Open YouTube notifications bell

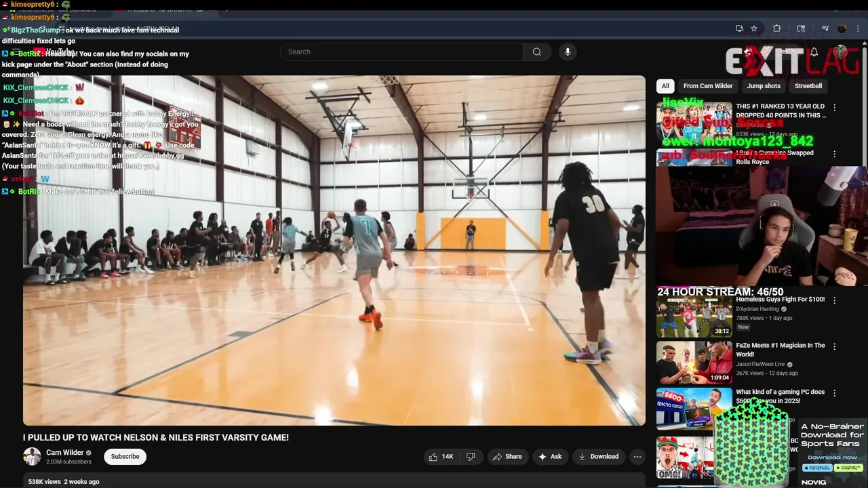[814, 52]
